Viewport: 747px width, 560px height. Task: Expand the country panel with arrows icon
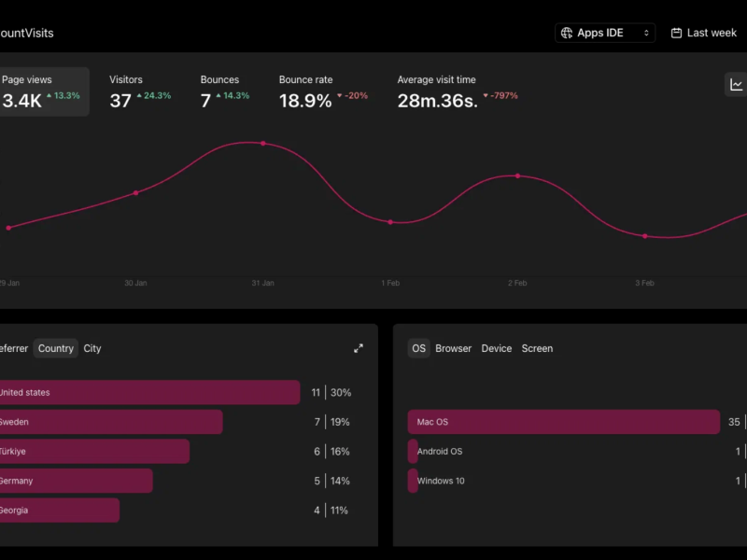(359, 348)
